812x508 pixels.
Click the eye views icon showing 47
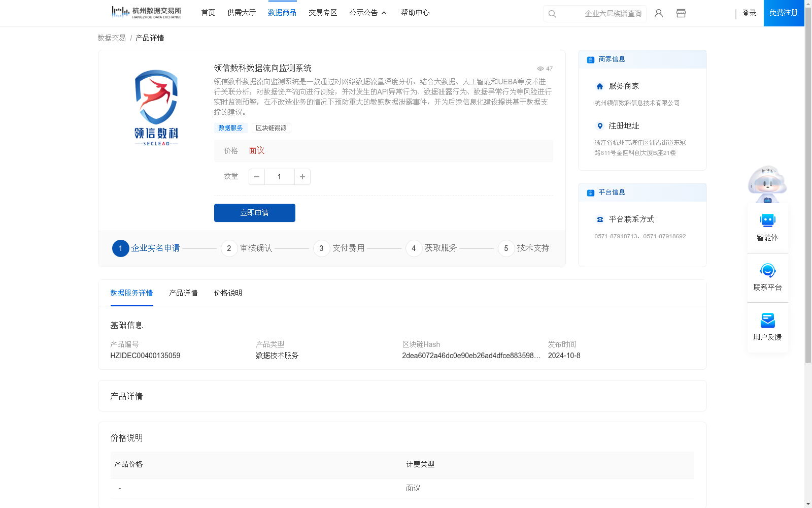[x=540, y=69]
